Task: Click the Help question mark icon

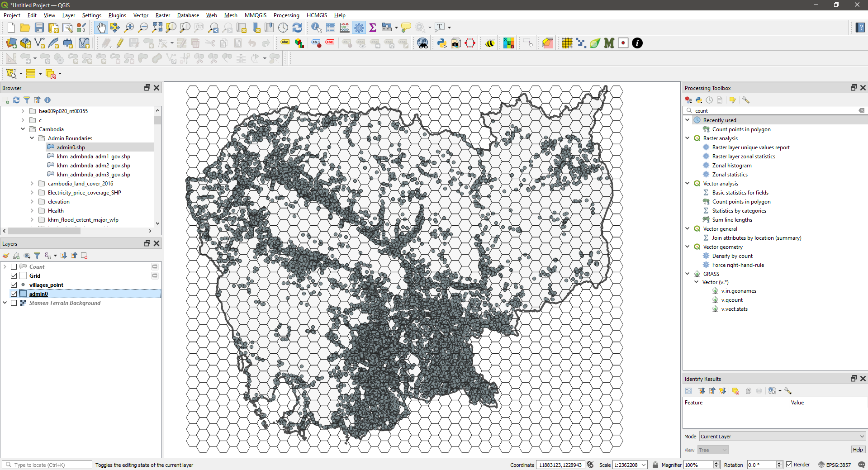Action: [x=860, y=28]
